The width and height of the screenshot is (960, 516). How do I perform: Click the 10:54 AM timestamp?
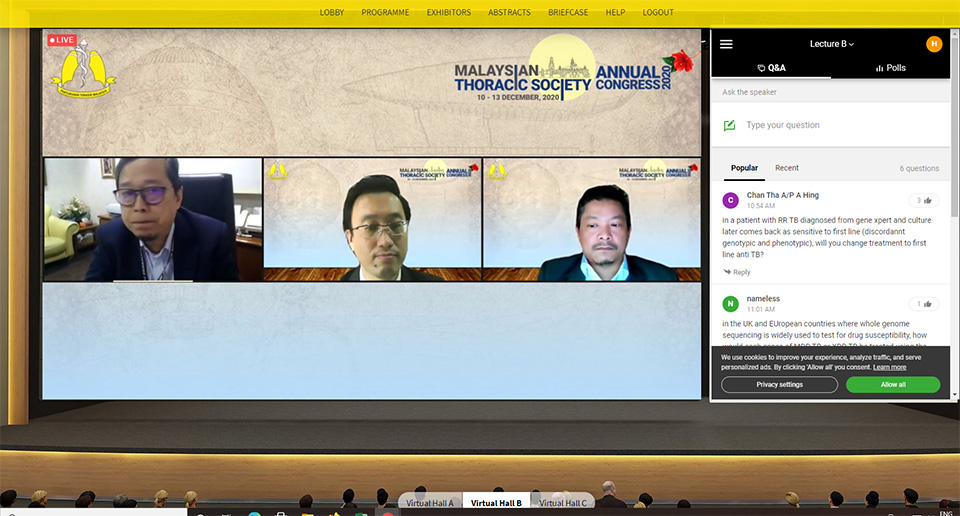(760, 206)
